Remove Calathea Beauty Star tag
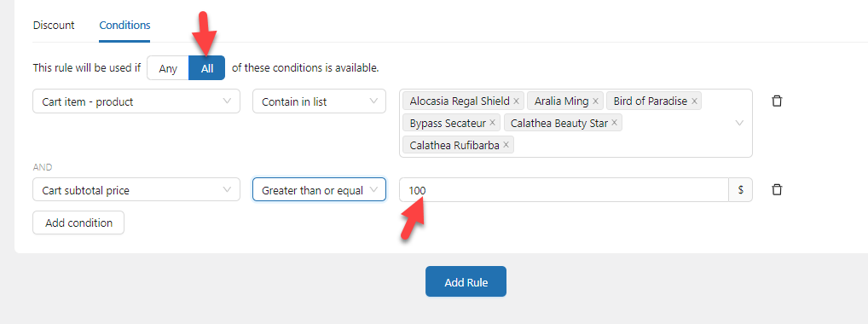Screen dimensions: 868x324 point(615,123)
